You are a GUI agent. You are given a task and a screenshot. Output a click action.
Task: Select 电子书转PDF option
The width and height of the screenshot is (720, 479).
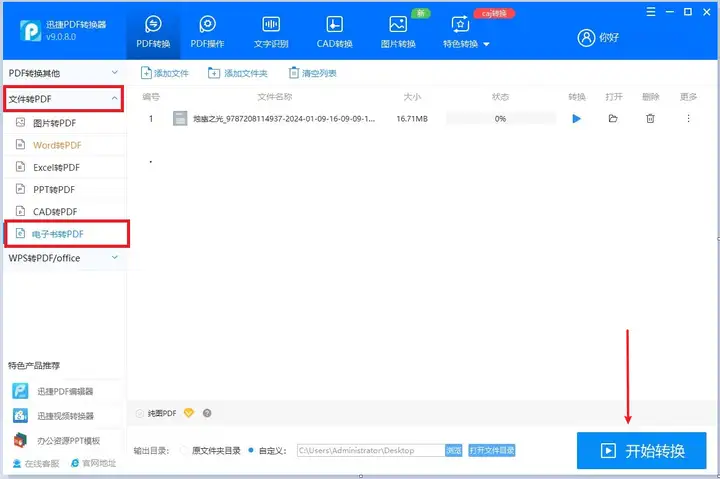67,234
